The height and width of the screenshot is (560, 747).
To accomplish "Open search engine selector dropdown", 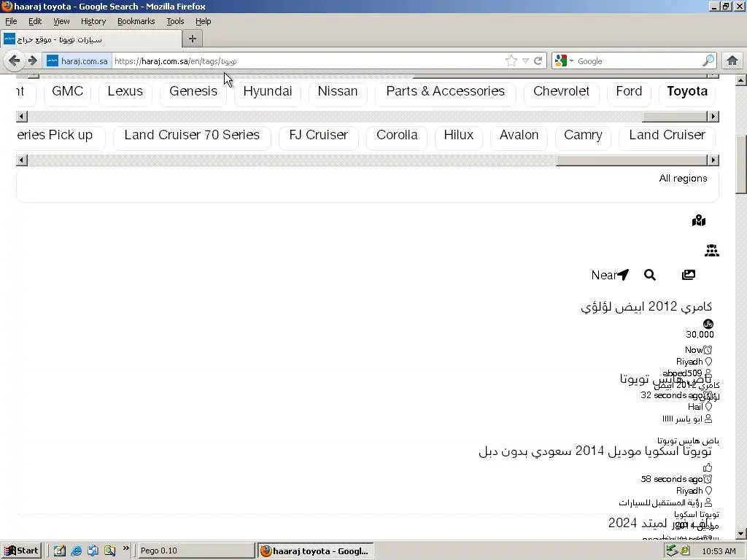I will coord(564,61).
